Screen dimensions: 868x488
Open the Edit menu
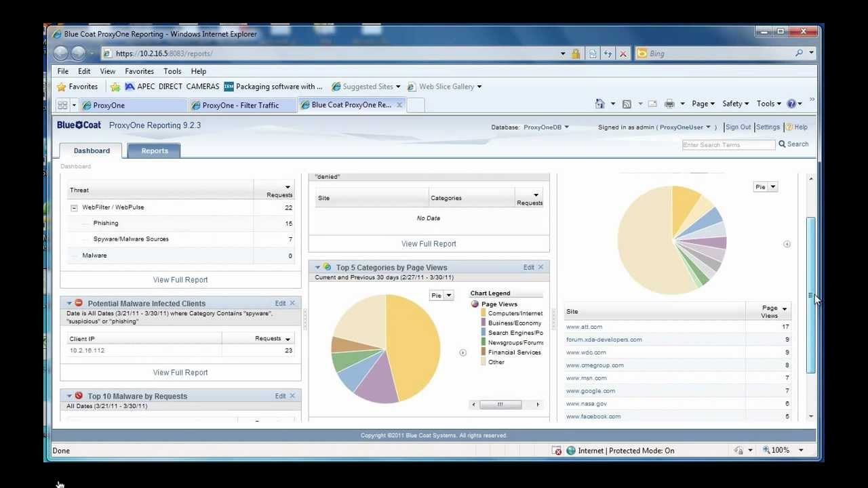coord(84,71)
